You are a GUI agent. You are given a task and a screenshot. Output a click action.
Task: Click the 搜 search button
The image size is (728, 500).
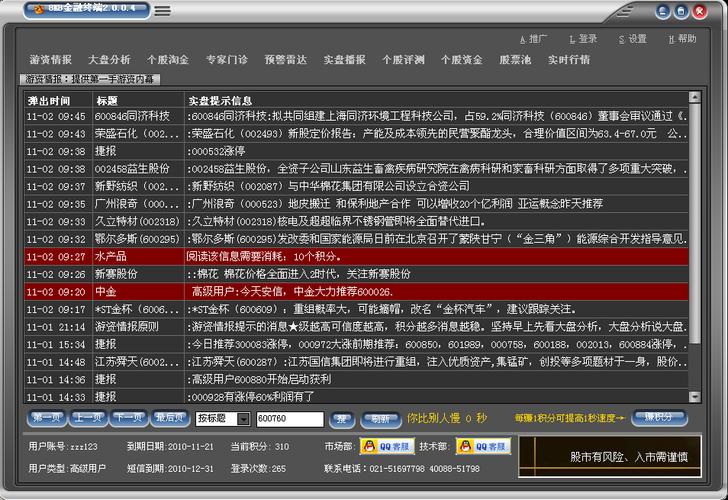coord(342,418)
